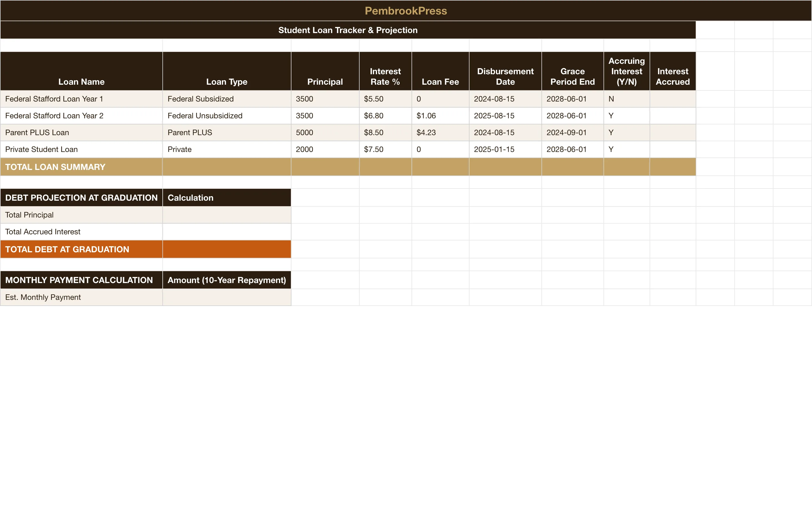Click the Amount (10-Year Repayment) header

pyautogui.click(x=227, y=280)
